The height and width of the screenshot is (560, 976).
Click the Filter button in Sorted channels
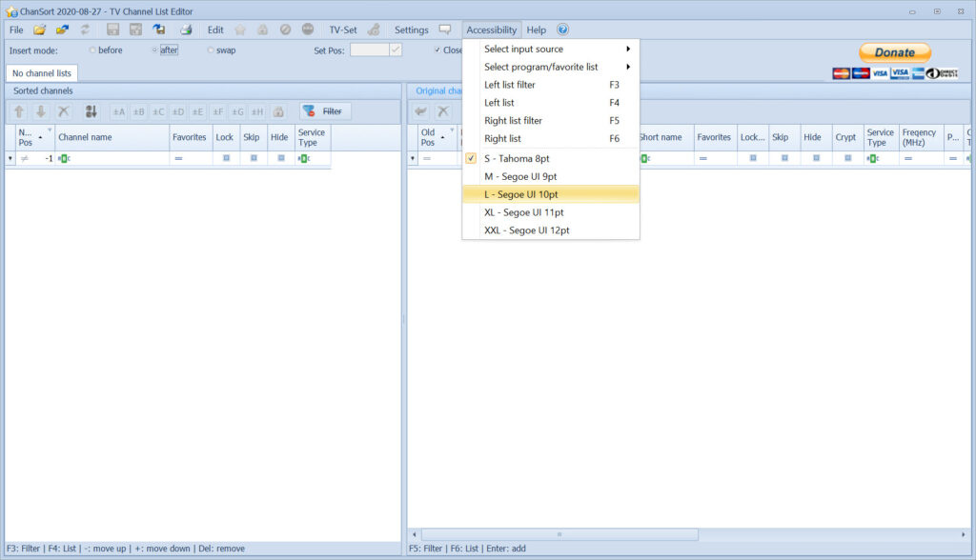pos(325,111)
